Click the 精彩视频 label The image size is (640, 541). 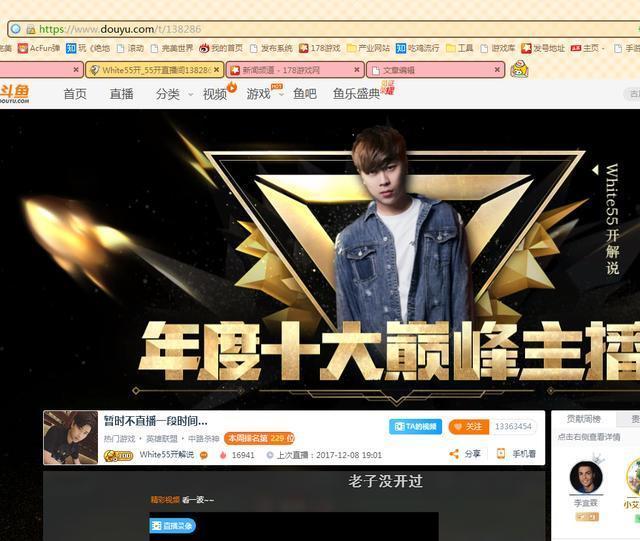coord(165,500)
